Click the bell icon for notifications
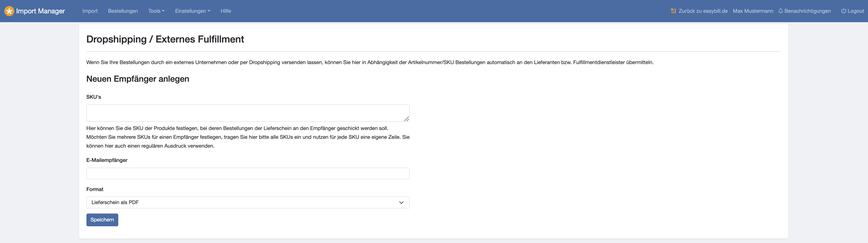 (781, 11)
